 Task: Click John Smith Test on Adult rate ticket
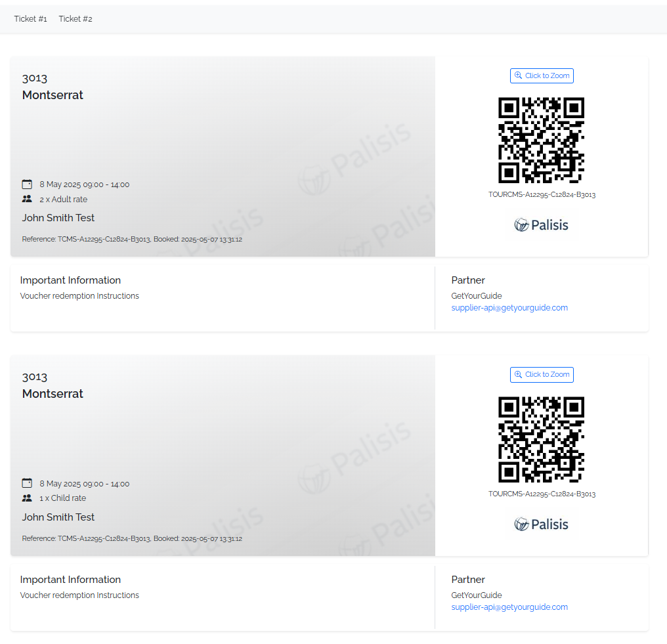[58, 218]
